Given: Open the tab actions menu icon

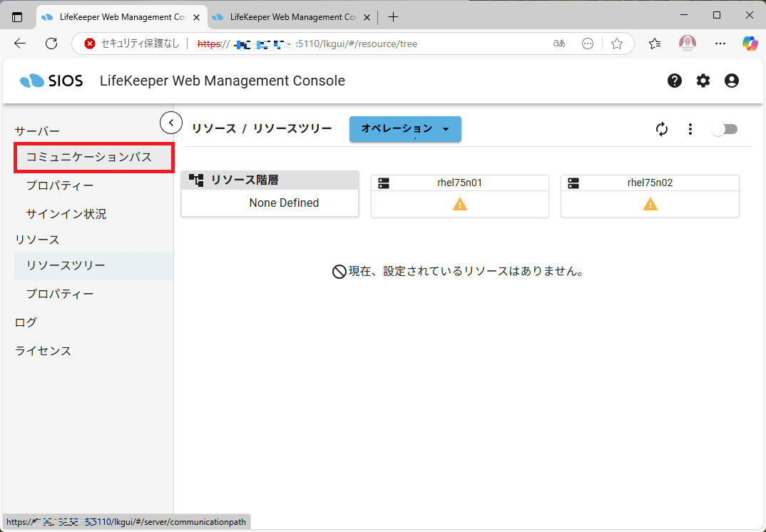Looking at the screenshot, I should [x=17, y=17].
